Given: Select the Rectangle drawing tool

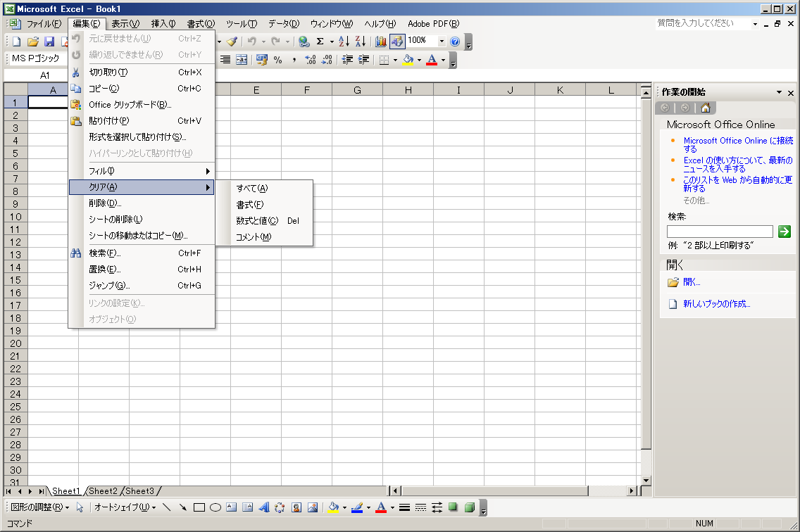Looking at the screenshot, I should point(199,507).
